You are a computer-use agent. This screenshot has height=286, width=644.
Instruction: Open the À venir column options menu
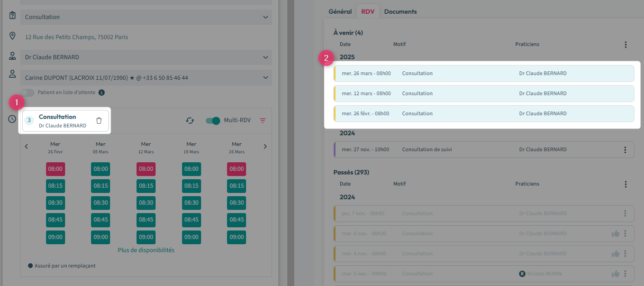(x=625, y=45)
